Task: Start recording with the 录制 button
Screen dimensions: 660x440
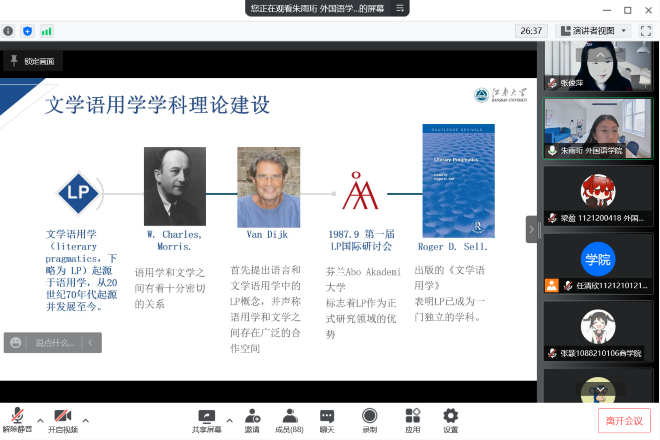Action: 370,419
